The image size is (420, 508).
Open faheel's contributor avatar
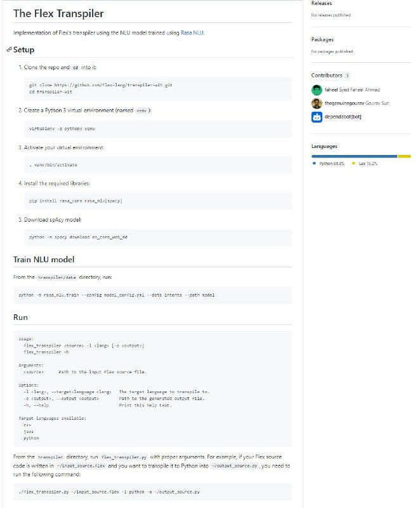coord(317,90)
